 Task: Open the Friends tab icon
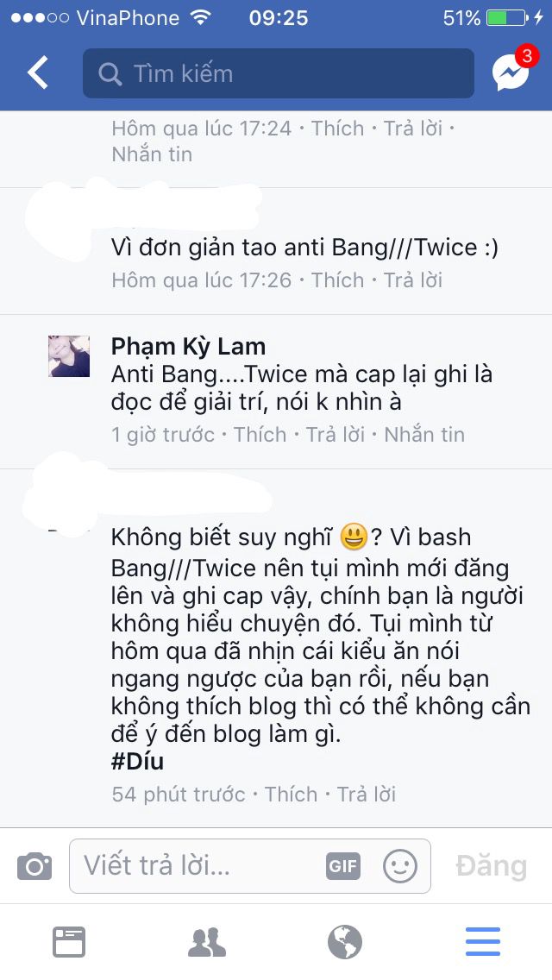pyautogui.click(x=207, y=943)
